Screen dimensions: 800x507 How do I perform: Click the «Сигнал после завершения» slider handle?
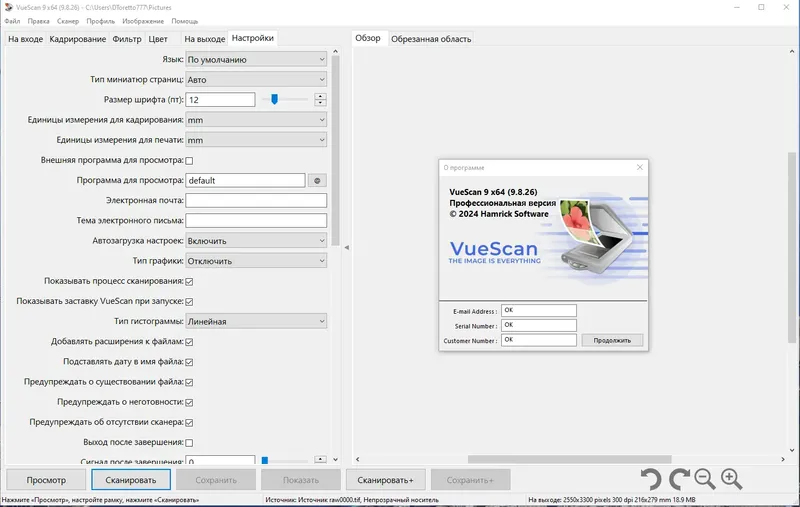click(265, 460)
